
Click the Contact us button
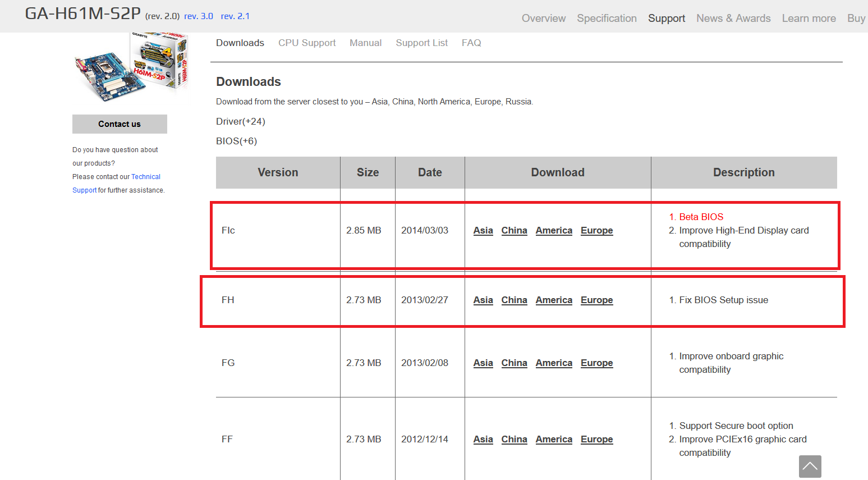(x=120, y=124)
